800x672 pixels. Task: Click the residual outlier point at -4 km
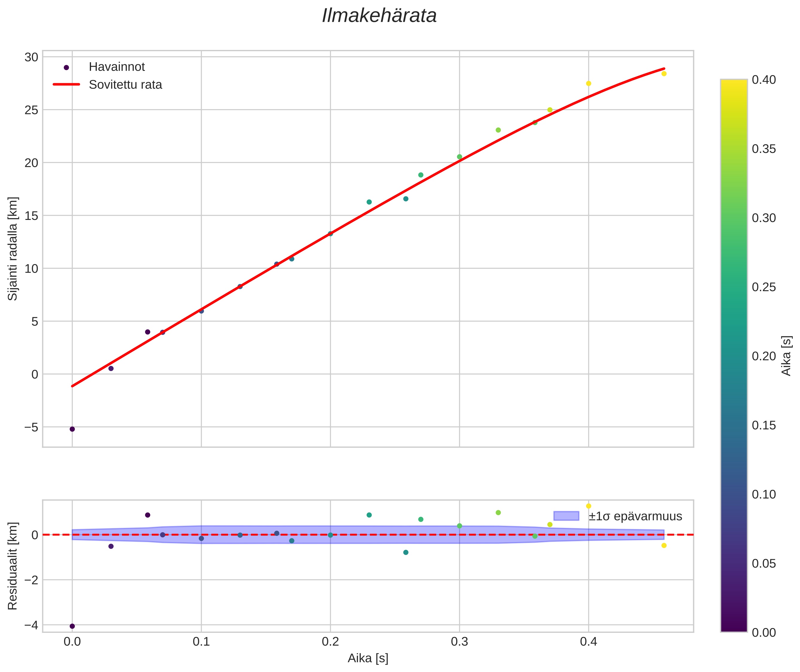tap(72, 626)
